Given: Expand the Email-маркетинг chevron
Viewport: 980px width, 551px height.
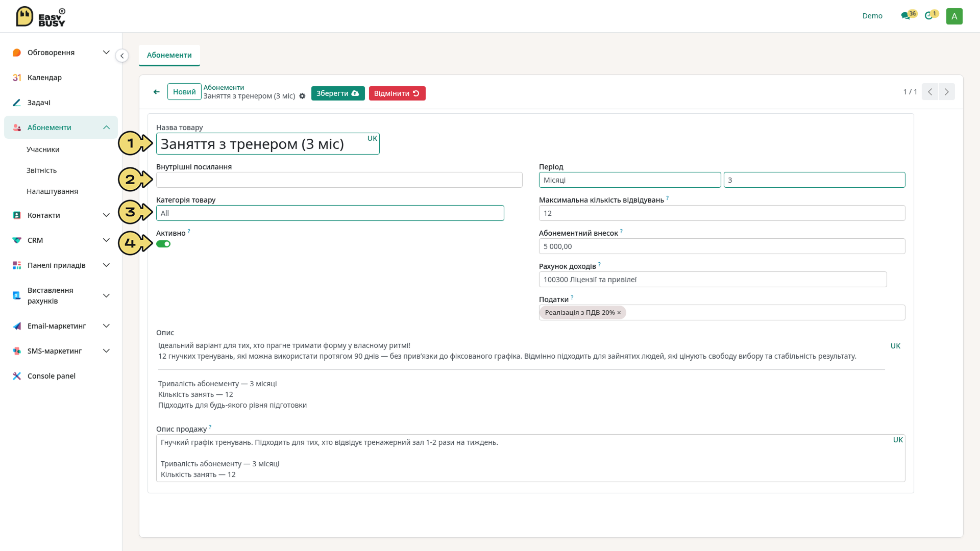Looking at the screenshot, I should click(106, 326).
